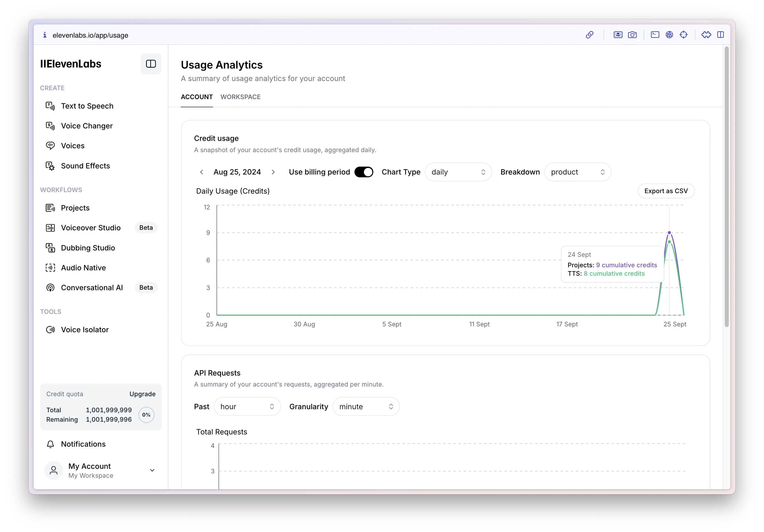The height and width of the screenshot is (532, 764).
Task: Toggle browser split view panel icon
Action: click(x=720, y=35)
